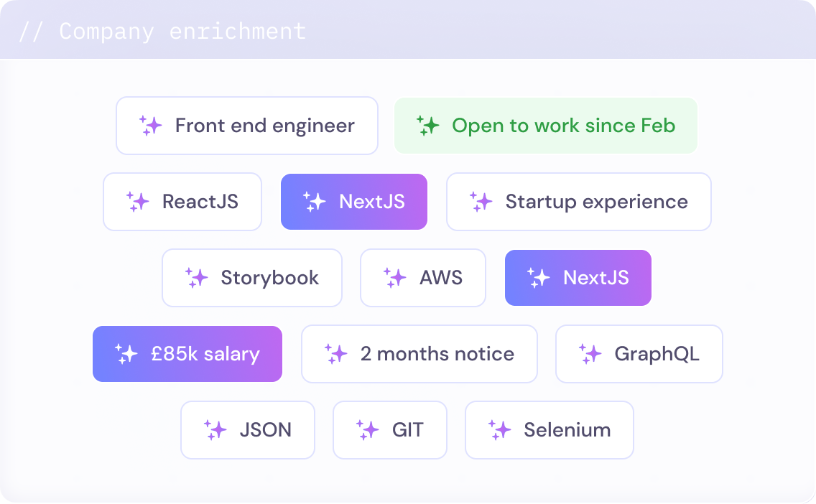Toggle the highlighted NextJS tag beside ReactJS

click(354, 202)
